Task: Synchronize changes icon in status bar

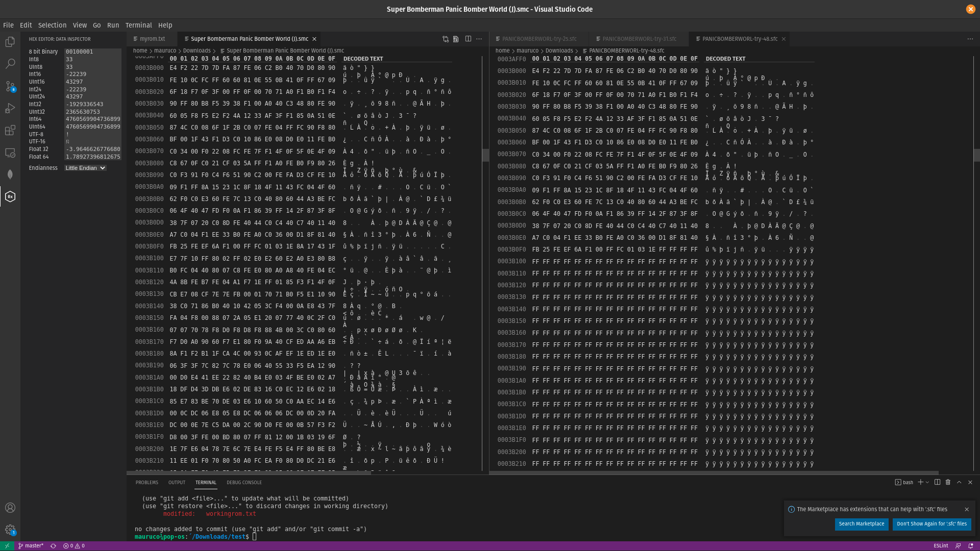Action: pos(53,546)
